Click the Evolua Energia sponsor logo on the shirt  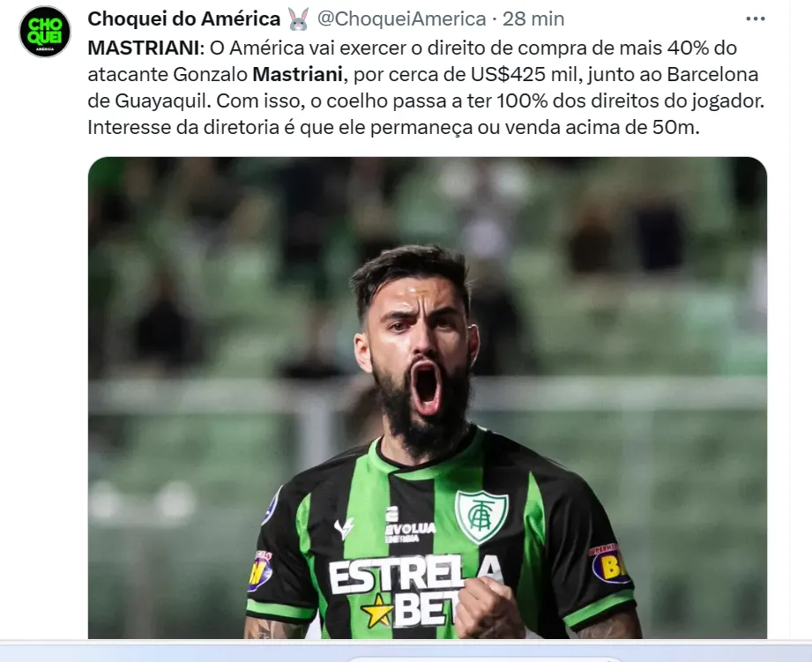(x=410, y=525)
